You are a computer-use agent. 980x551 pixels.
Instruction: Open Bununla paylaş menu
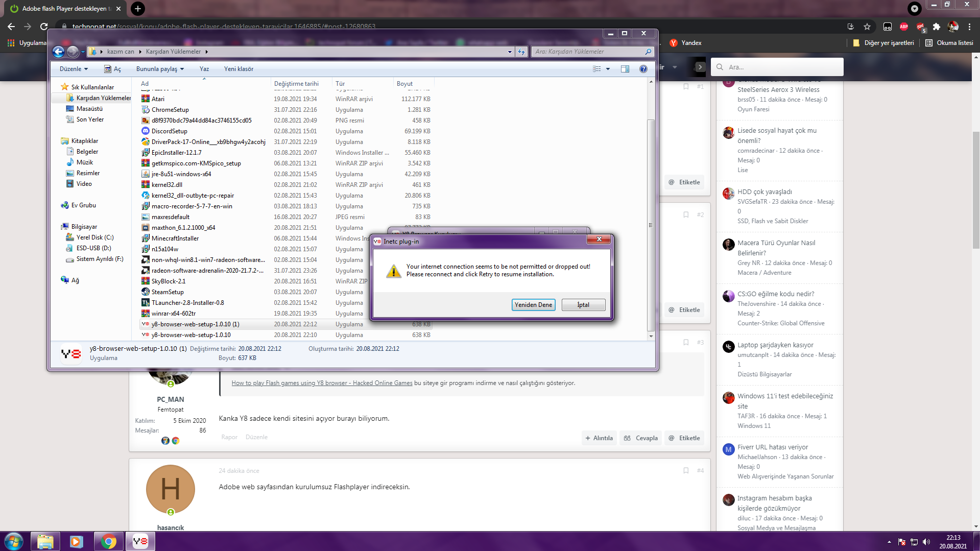click(x=160, y=69)
